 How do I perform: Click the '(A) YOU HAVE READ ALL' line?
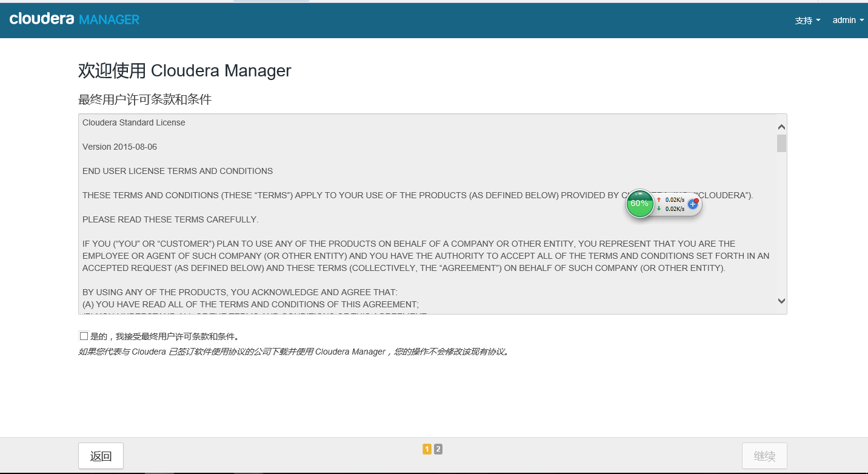click(x=250, y=304)
